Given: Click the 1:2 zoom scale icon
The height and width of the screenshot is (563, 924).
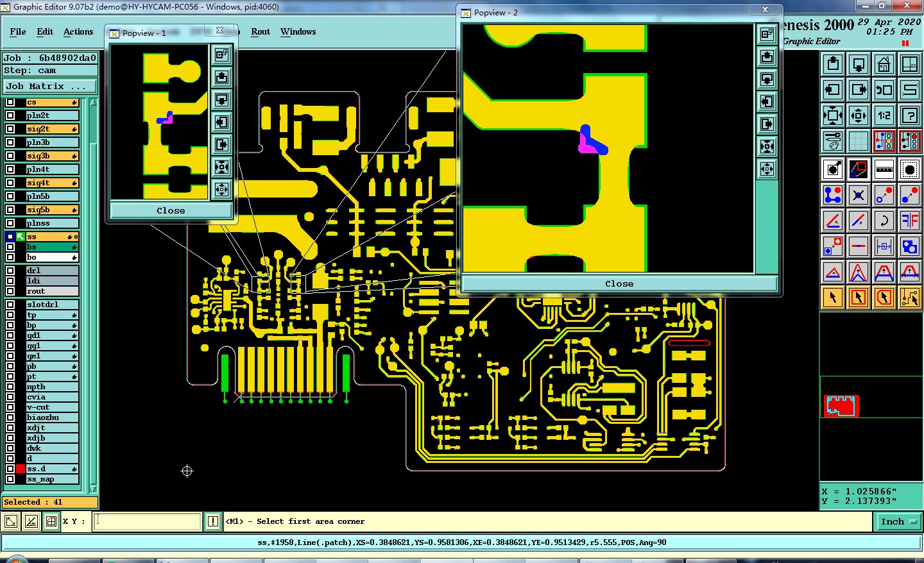Looking at the screenshot, I should click(884, 116).
